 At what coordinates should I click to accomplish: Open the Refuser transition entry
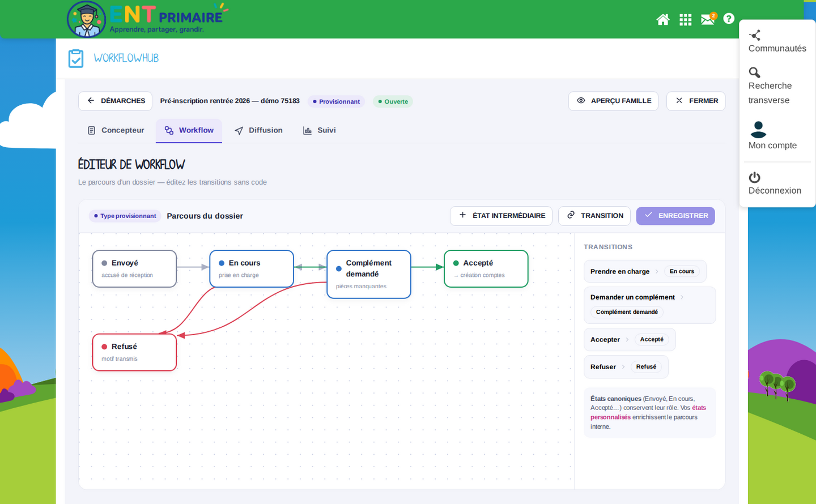[x=626, y=367]
